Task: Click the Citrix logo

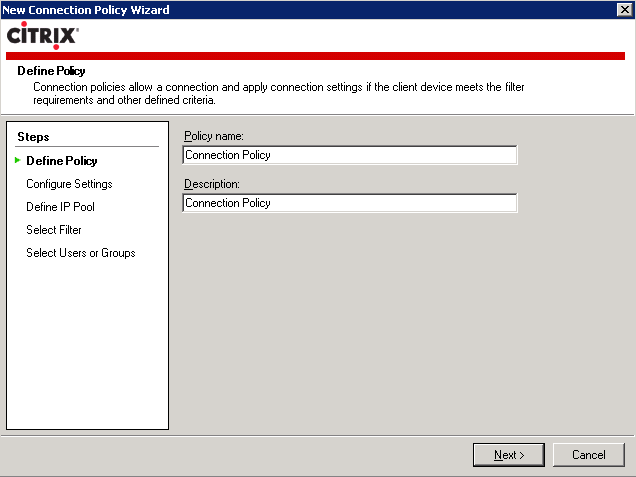Action: [x=43, y=36]
